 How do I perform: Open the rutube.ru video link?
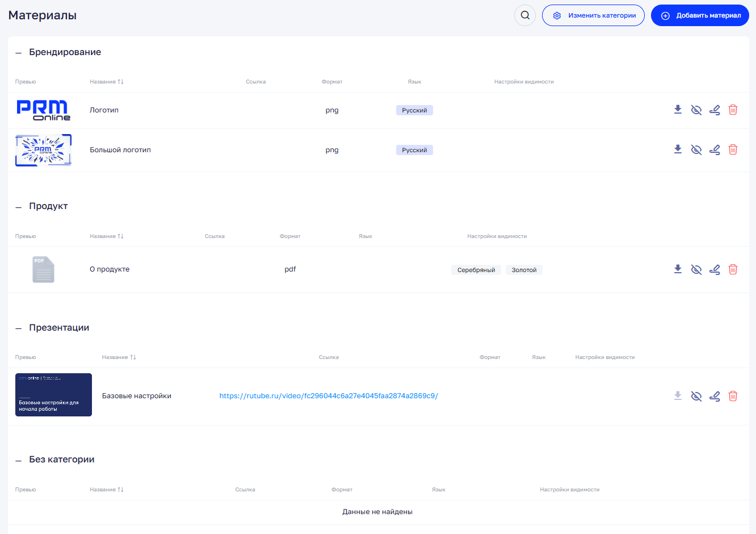[329, 396]
